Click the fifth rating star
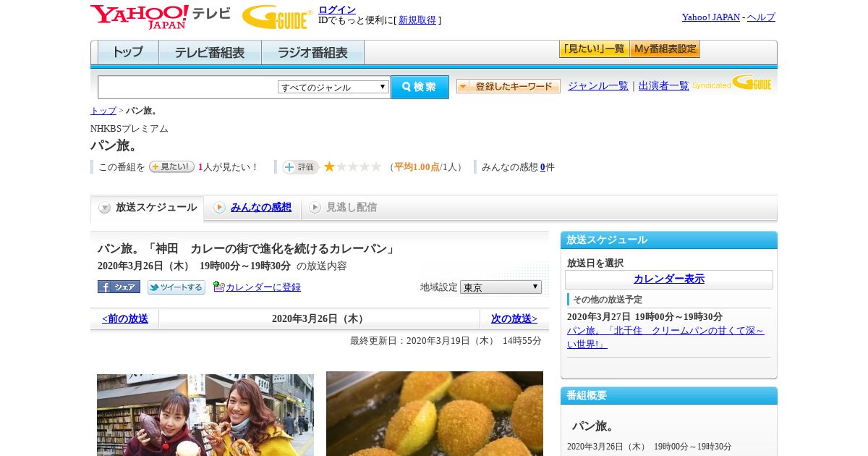This screenshot has height=456, width=868. [x=376, y=166]
